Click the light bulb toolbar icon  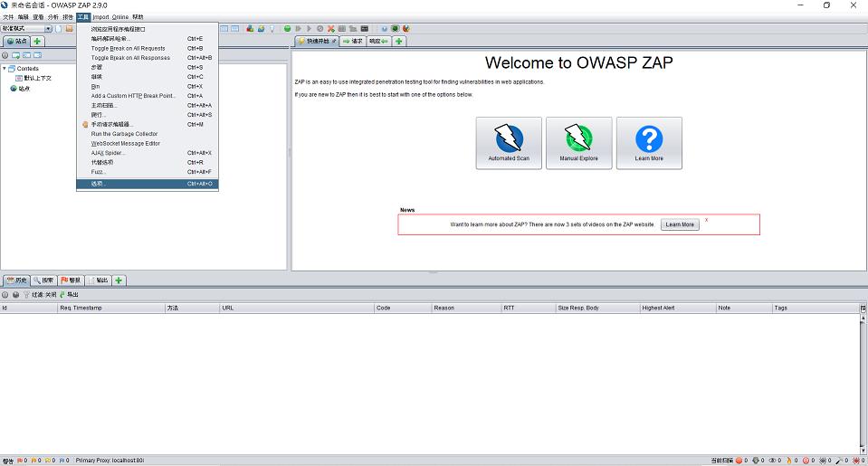tap(272, 28)
